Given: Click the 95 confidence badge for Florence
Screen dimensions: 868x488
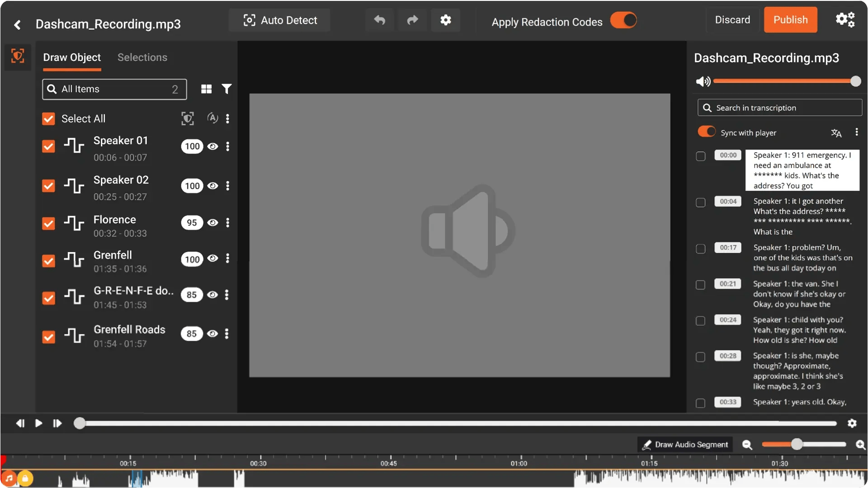Looking at the screenshot, I should [x=192, y=223].
